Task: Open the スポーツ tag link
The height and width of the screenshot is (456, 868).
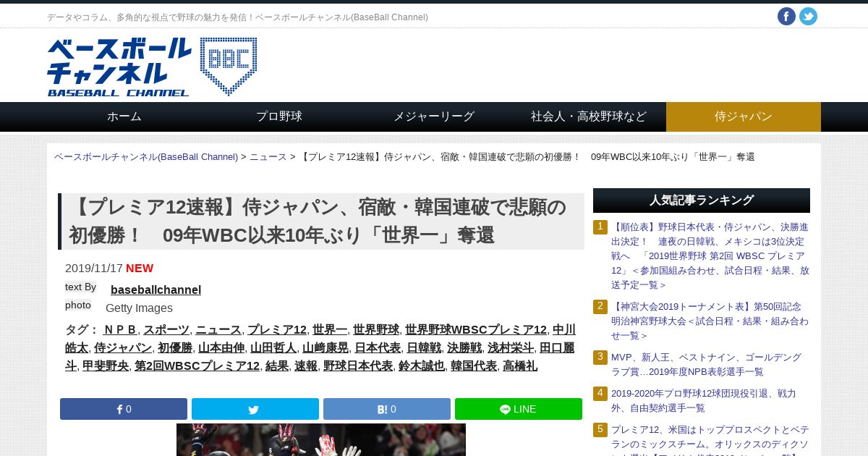Action: coord(166,329)
